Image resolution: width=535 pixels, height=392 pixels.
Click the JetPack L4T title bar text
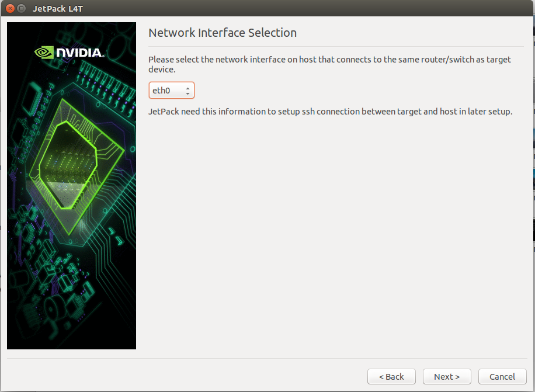pyautogui.click(x=57, y=9)
